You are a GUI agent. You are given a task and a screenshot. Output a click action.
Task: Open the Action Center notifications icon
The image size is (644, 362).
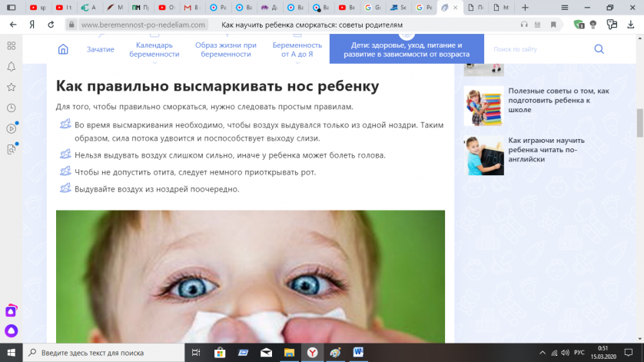coord(629,353)
